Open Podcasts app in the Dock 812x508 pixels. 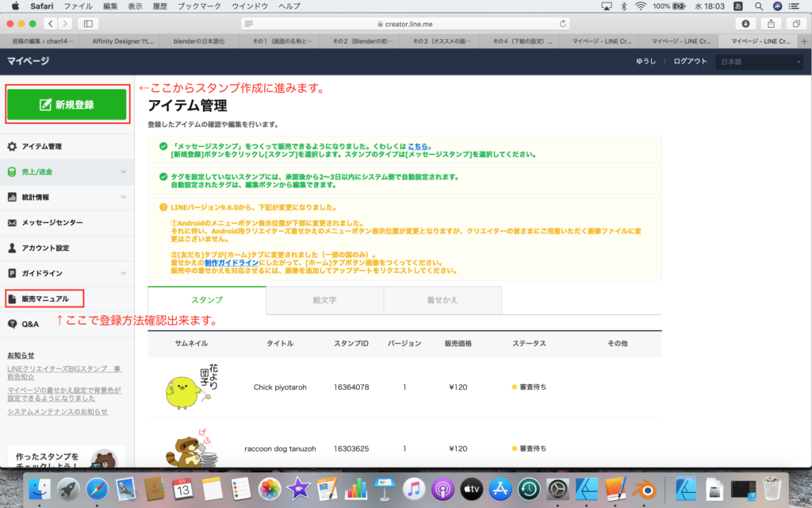(442, 489)
